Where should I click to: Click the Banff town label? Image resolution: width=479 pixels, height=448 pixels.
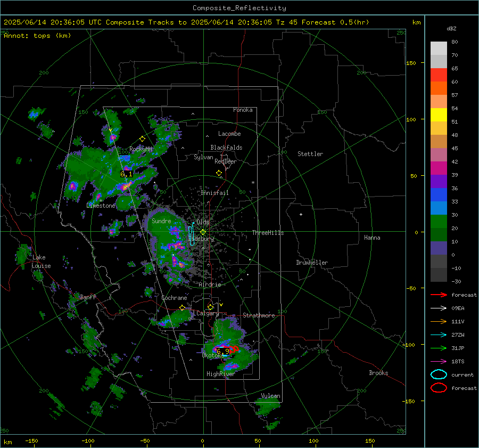pos(88,297)
